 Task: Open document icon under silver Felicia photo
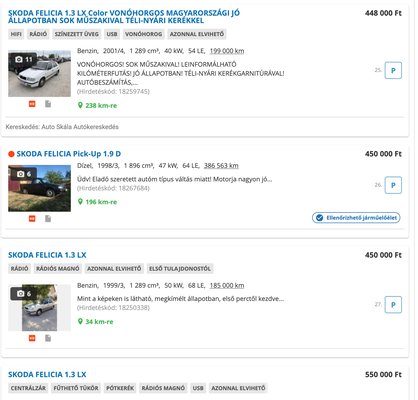(48, 338)
